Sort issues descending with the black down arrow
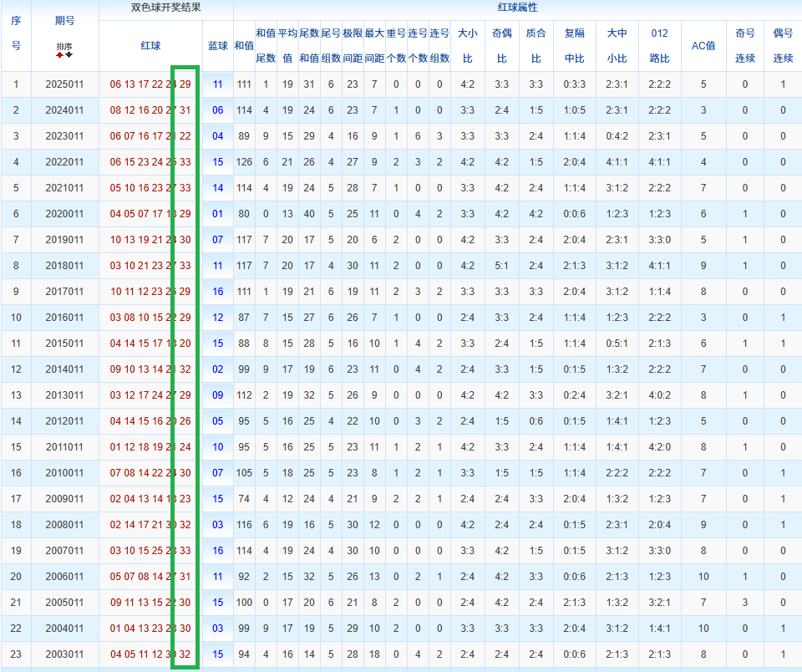802x672 pixels. pyautogui.click(x=69, y=55)
